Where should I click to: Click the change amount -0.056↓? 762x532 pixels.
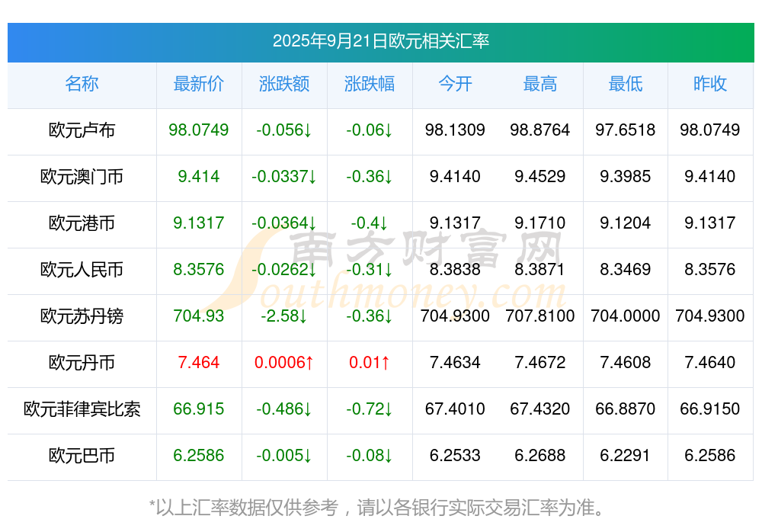point(284,130)
